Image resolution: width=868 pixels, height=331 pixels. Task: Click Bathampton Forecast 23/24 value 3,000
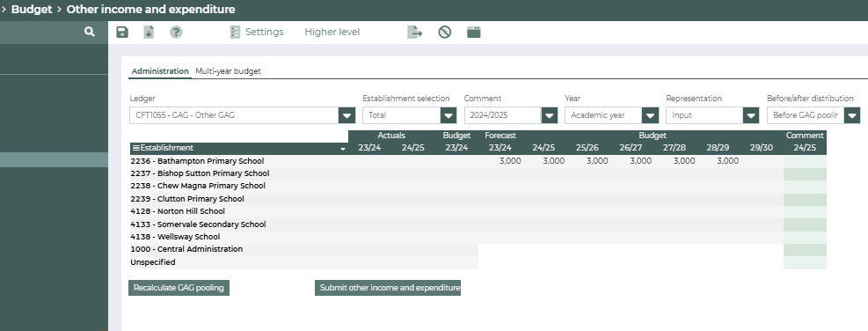pos(510,161)
